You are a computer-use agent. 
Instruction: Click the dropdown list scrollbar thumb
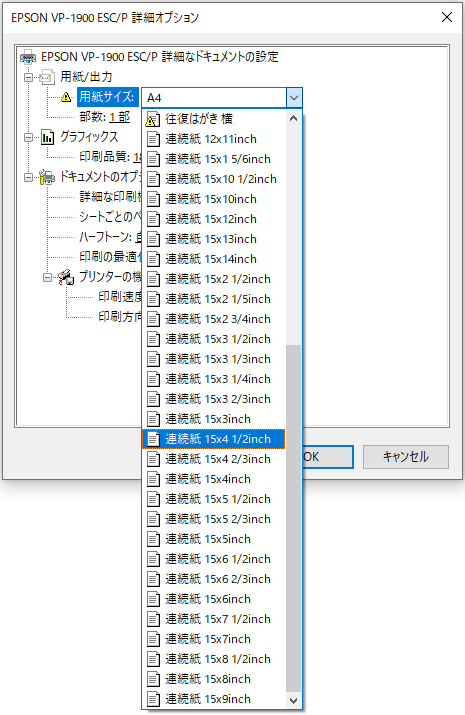point(294,518)
